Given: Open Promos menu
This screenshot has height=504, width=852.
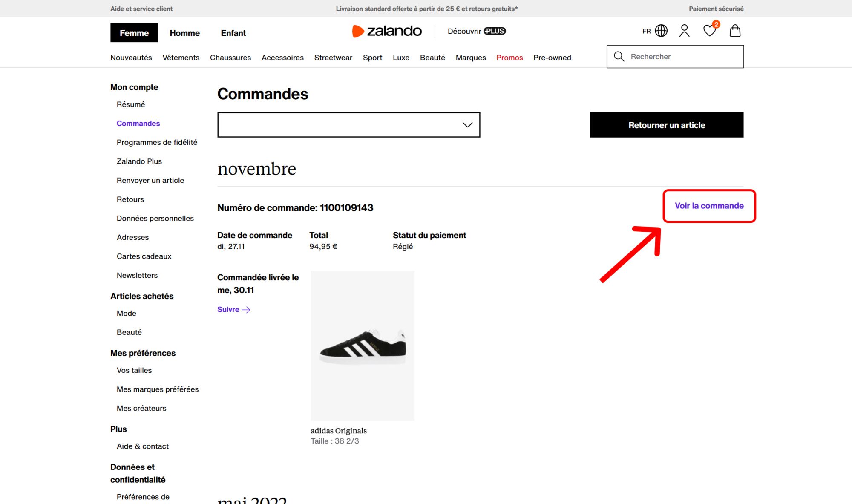Looking at the screenshot, I should [509, 58].
